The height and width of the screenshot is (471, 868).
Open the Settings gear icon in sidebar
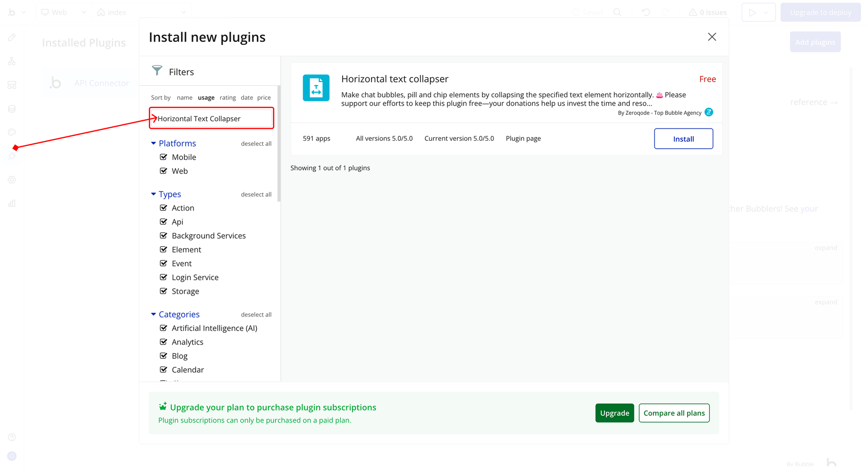pos(12,180)
